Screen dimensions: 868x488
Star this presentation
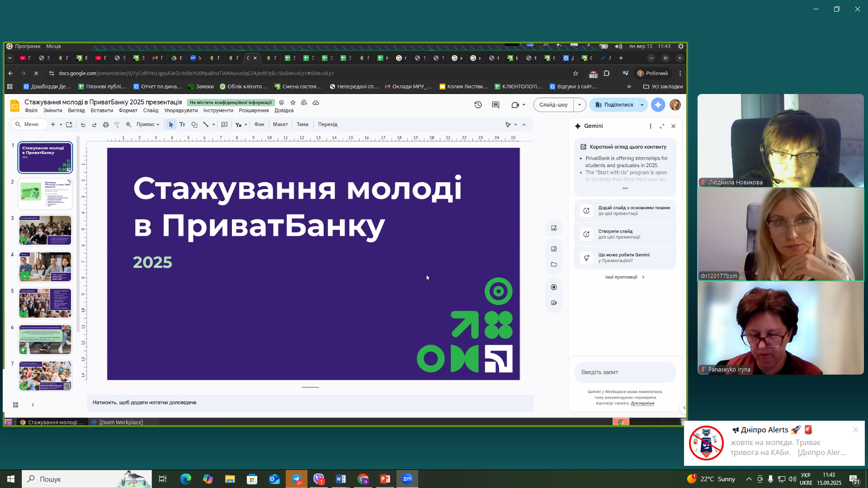tap(293, 103)
